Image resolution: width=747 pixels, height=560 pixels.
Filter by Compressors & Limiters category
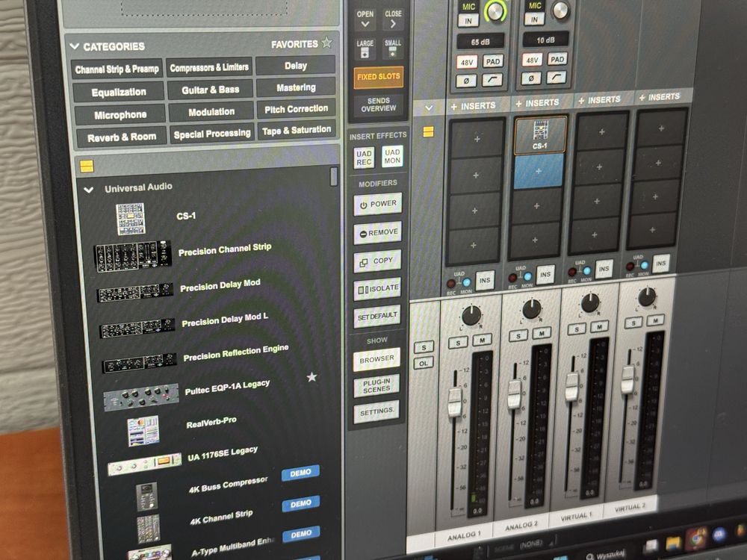tap(209, 68)
